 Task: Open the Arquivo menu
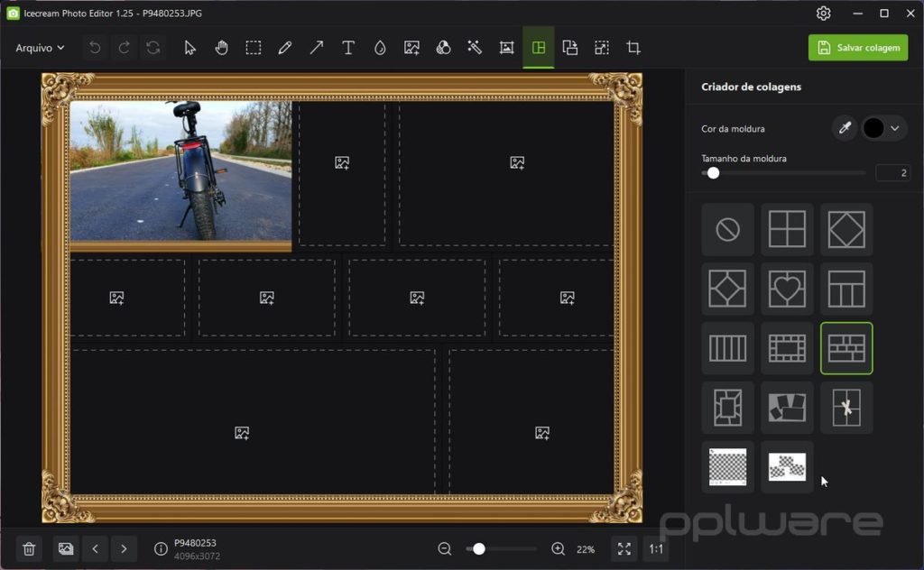point(40,48)
